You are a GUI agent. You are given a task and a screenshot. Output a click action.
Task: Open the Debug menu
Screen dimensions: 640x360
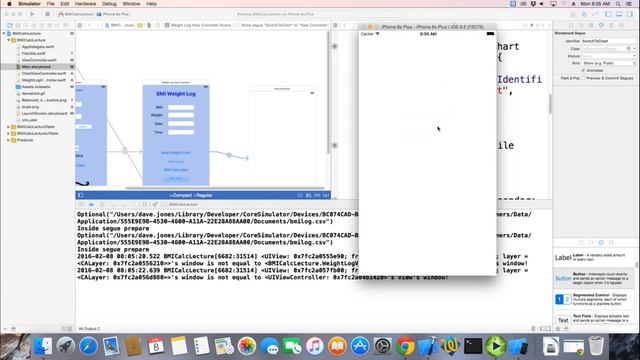(109, 4)
